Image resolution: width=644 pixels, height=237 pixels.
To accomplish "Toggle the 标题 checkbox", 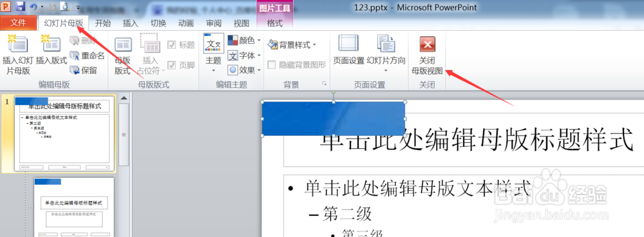I will (181, 45).
